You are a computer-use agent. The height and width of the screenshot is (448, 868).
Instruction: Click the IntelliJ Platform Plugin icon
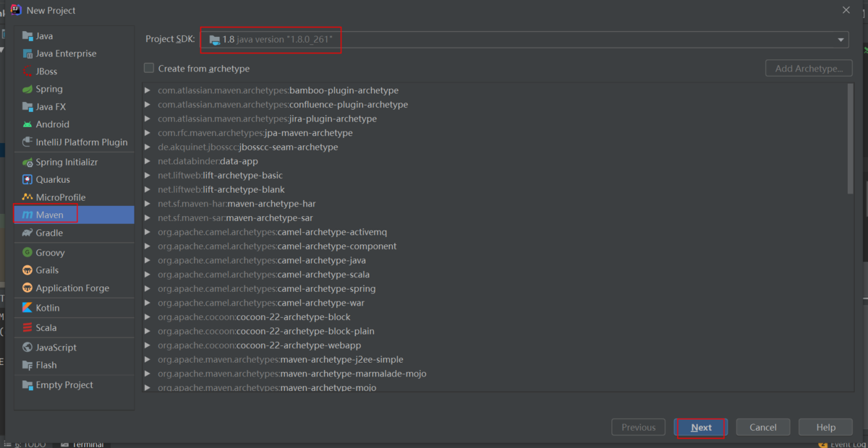click(27, 142)
